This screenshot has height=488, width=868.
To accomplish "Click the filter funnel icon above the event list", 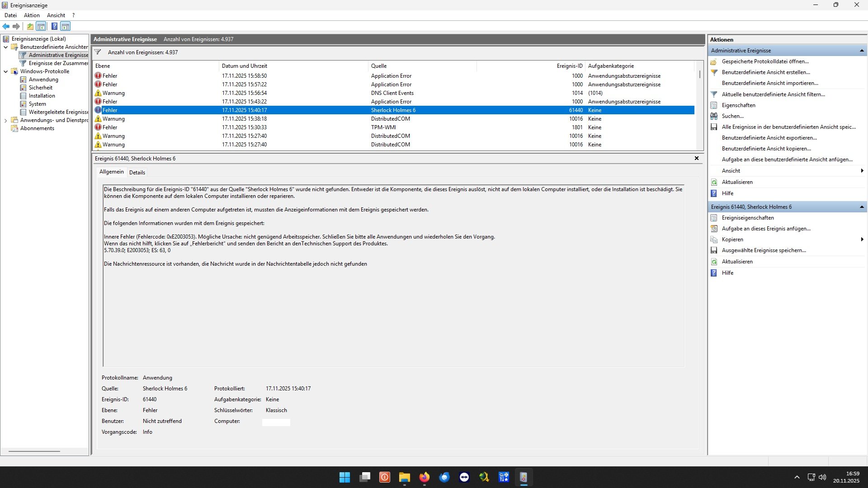I will (x=98, y=52).
